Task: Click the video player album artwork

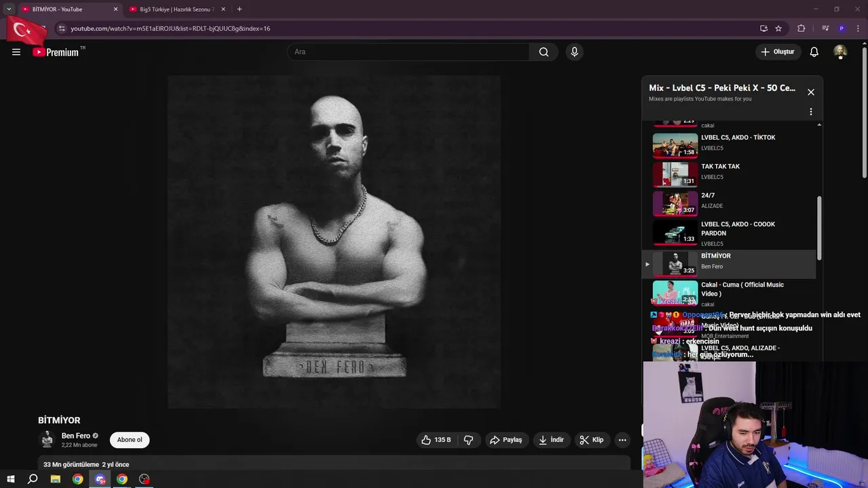Action: click(x=334, y=242)
